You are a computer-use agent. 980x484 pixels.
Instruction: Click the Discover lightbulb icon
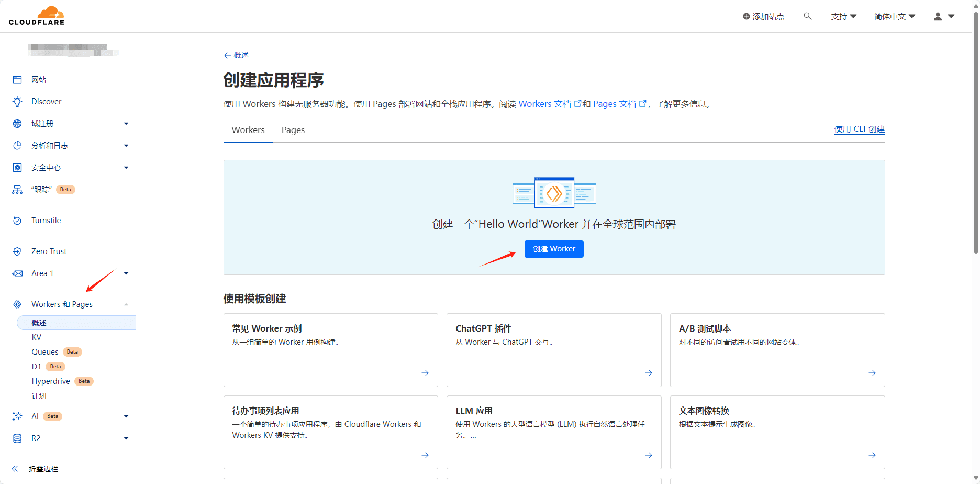click(17, 102)
